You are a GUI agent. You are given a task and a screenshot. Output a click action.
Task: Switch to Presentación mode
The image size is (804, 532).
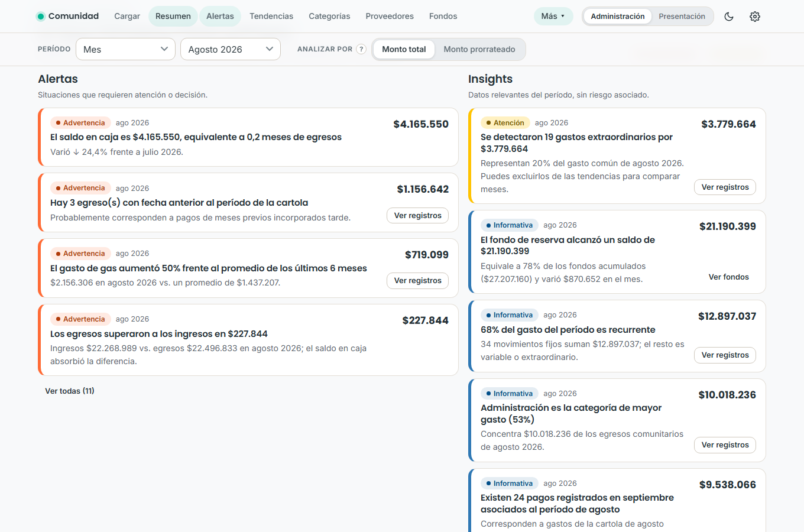point(682,17)
